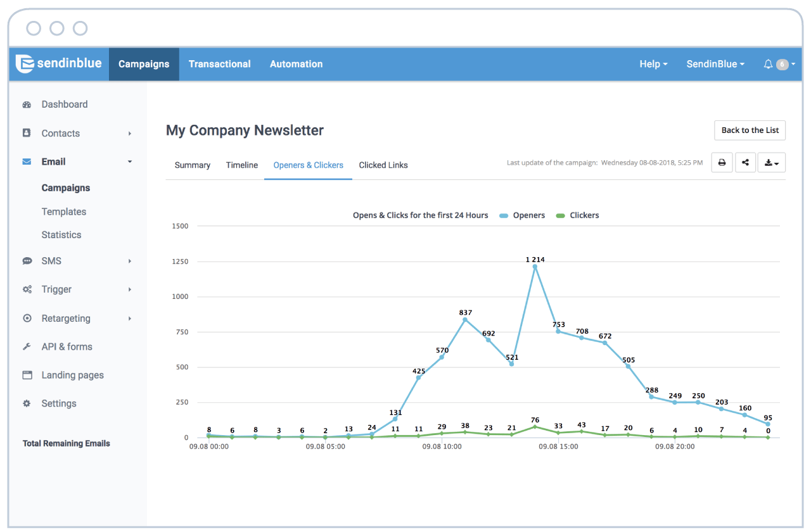Screen dimensions: 811x532
Task: Open Templates under Email
Action: pos(64,212)
